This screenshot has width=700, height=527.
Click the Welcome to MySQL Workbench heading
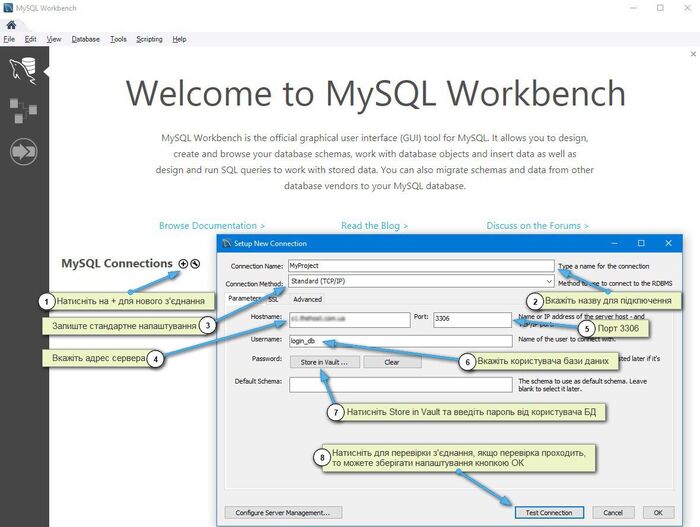pos(375,93)
